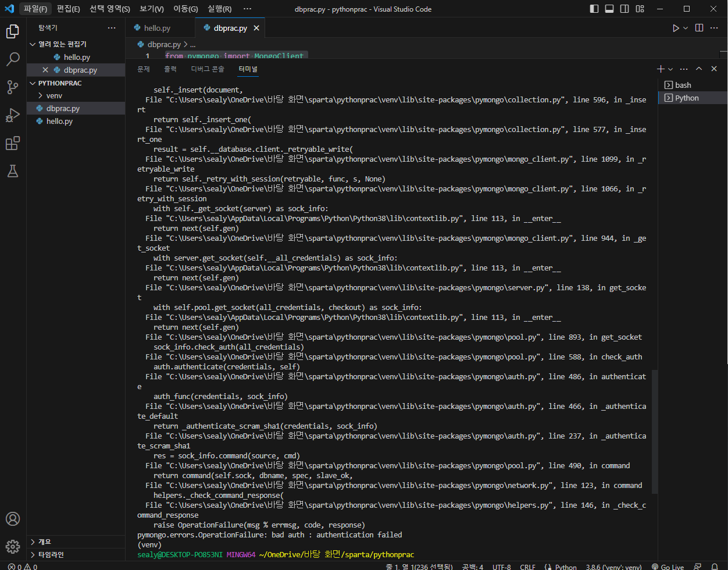728x570 pixels.
Task: Click the VS Code logo icon
Action: [x=9, y=9]
